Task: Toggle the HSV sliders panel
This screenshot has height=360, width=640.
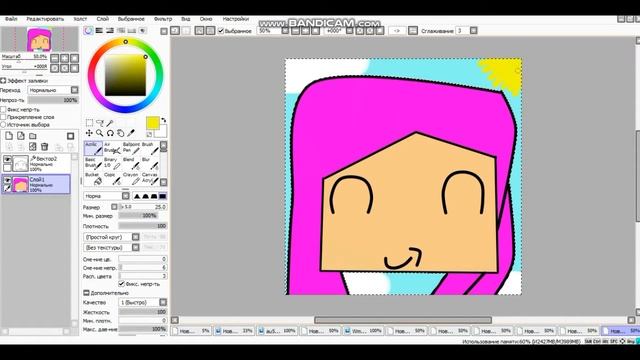Action: coord(110,31)
